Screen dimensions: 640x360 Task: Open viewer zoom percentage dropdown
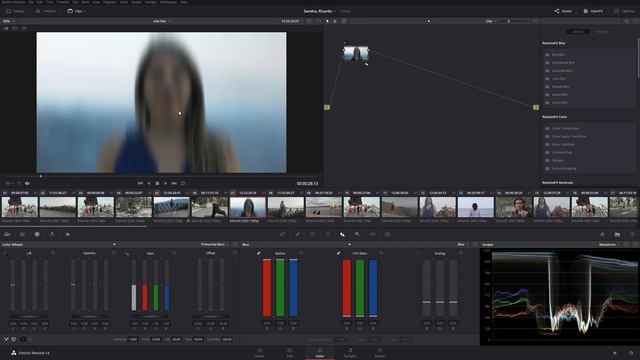8,21
